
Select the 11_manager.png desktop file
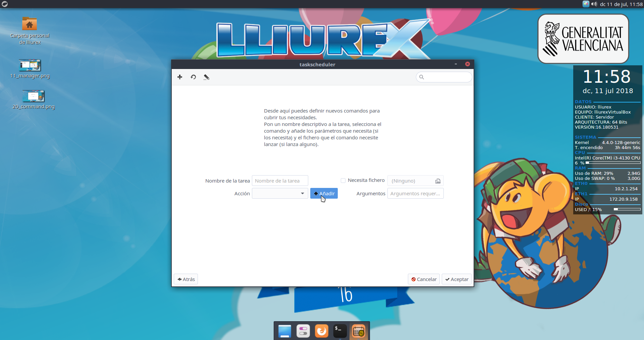click(x=30, y=69)
